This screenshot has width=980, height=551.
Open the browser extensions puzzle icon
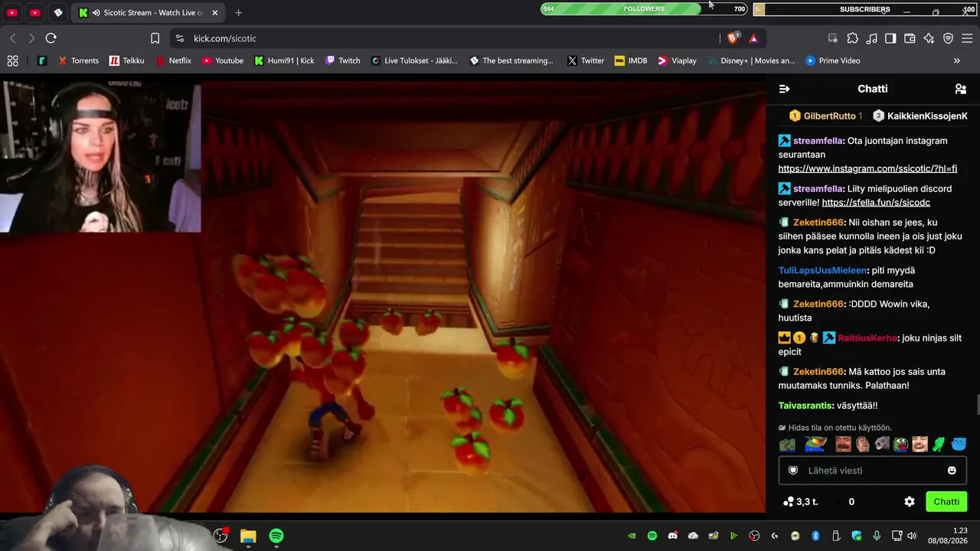point(852,38)
